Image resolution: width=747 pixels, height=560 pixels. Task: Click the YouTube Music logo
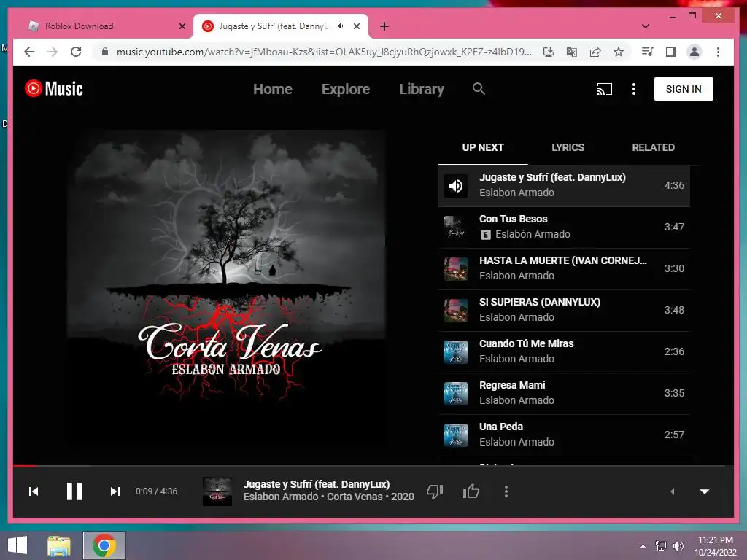54,88
